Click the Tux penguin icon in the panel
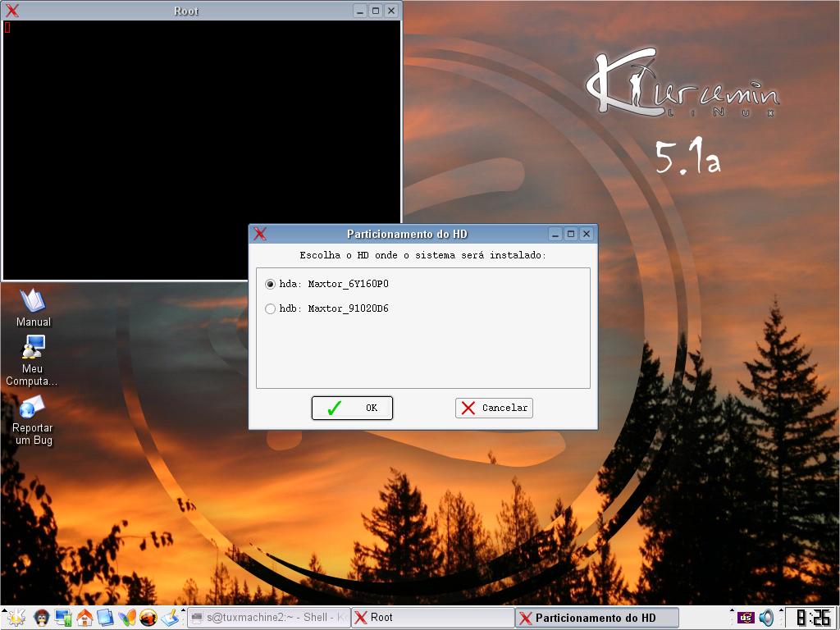The image size is (840, 630). point(42,618)
